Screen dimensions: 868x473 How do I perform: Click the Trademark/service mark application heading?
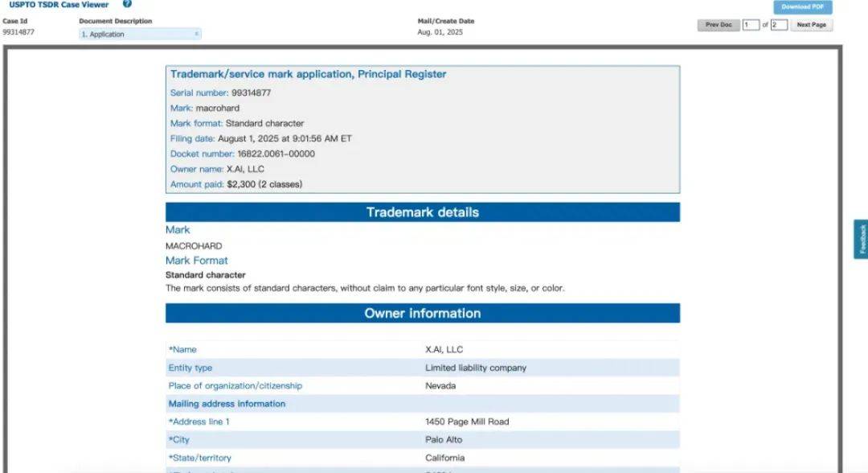[x=309, y=74]
